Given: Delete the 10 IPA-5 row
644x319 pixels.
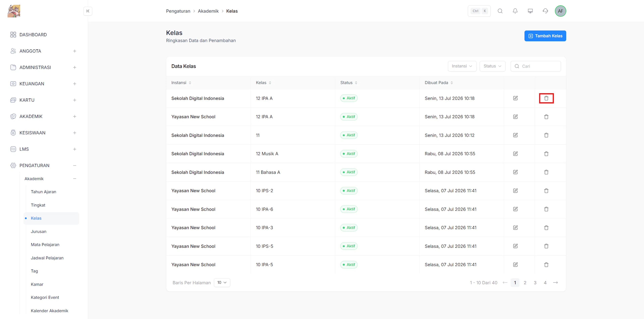Looking at the screenshot, I should (x=546, y=265).
